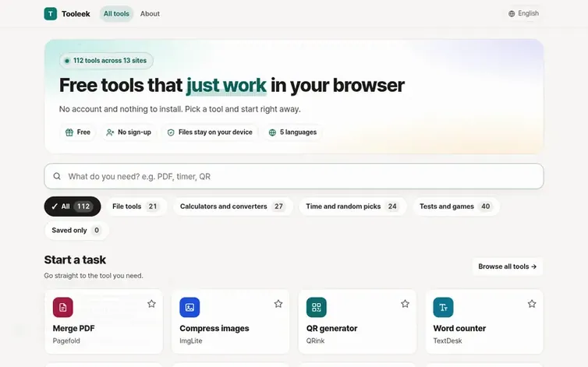Image resolution: width=588 pixels, height=367 pixels.
Task: Star the Word counter card
Action: pos(532,304)
